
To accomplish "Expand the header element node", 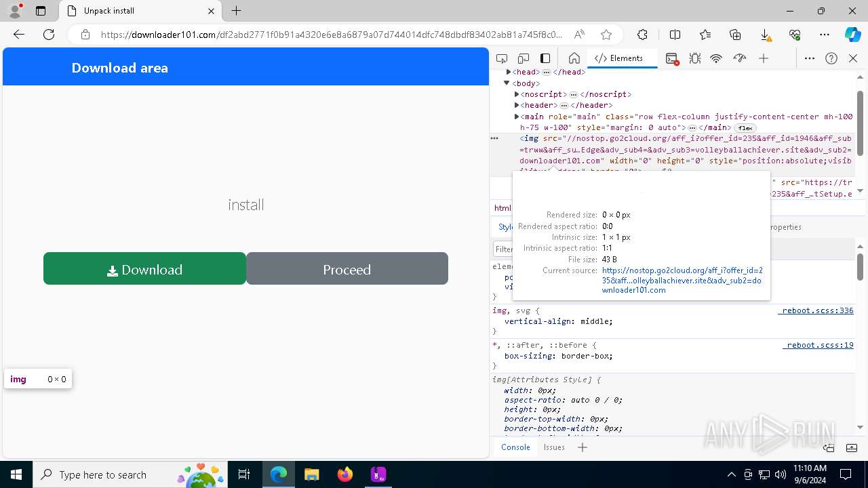I will [x=517, y=105].
